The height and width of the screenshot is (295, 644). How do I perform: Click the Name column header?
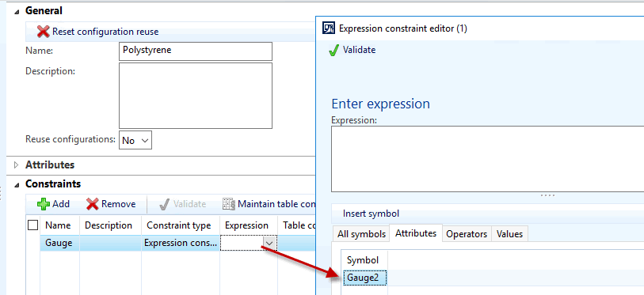[58, 225]
